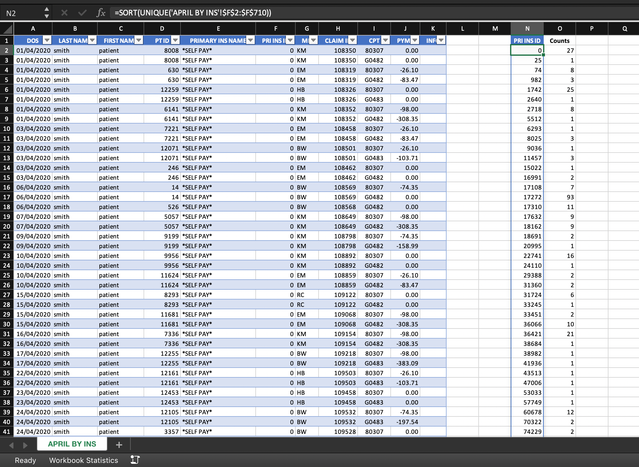Image resolution: width=639 pixels, height=467 pixels.
Task: Select row 20 header
Action: point(7,226)
